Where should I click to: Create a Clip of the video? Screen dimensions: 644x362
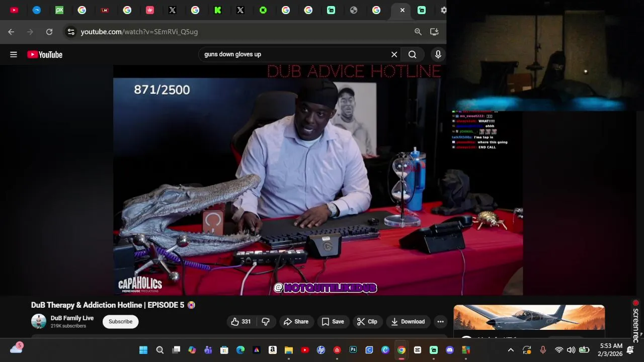point(367,322)
